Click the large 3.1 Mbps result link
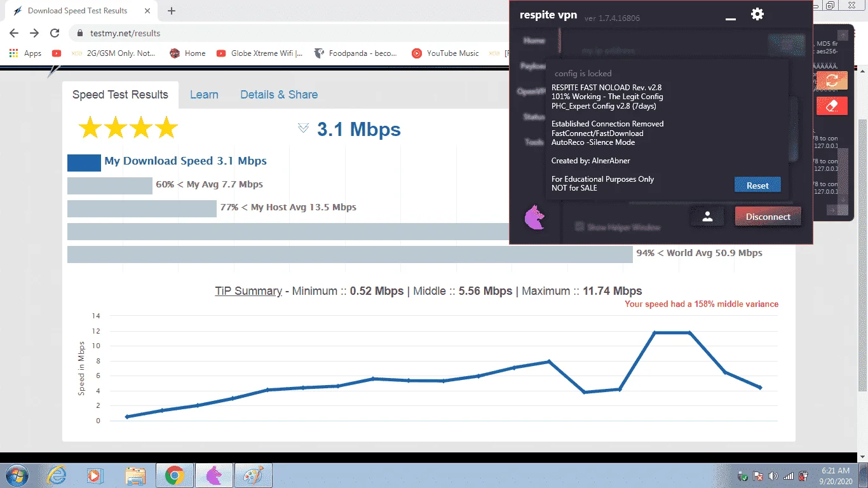 point(358,129)
